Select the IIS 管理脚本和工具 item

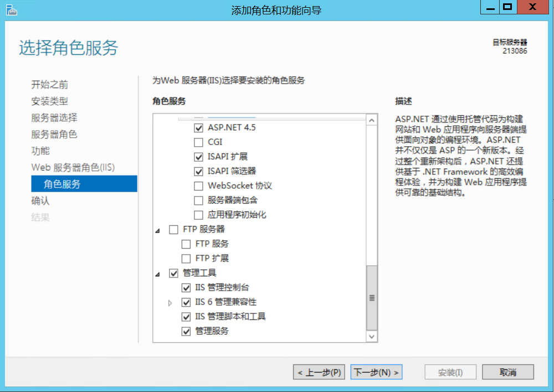point(230,317)
